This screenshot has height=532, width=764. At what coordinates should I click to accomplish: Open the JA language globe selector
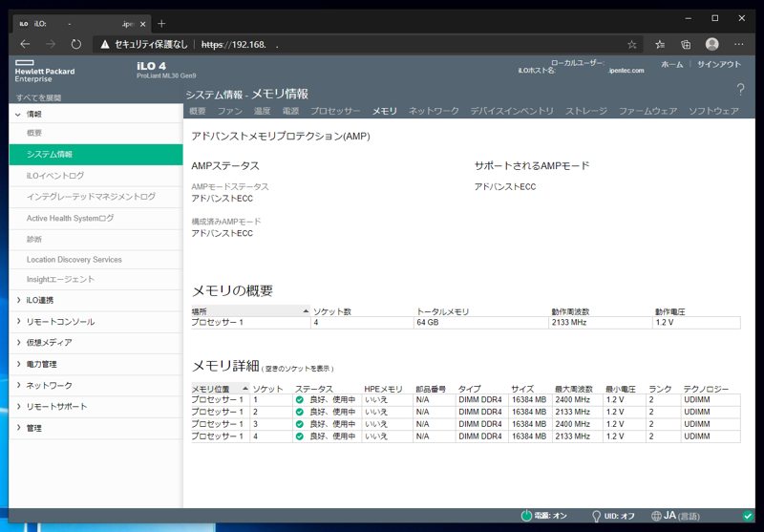[x=656, y=516]
